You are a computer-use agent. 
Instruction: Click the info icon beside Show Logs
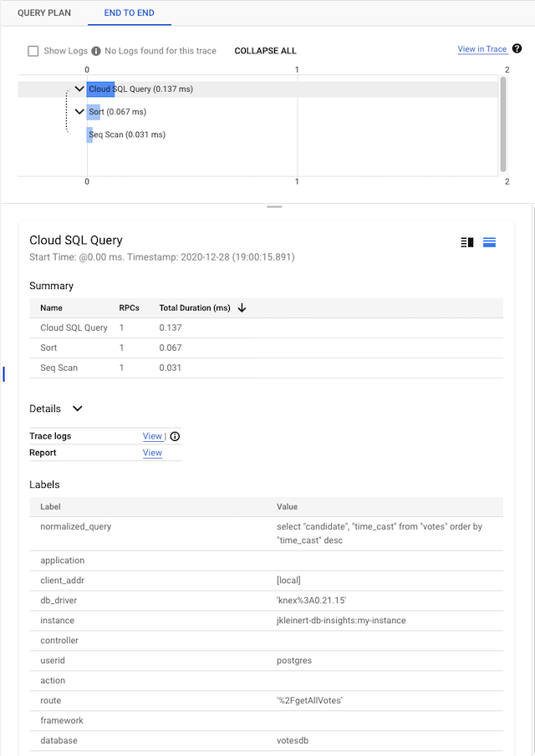[x=96, y=51]
